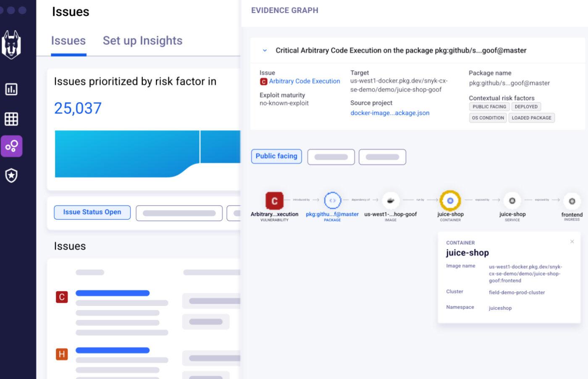The image size is (588, 379).
Task: Click the us-west1-...hop-goof image label
Action: [391, 214]
